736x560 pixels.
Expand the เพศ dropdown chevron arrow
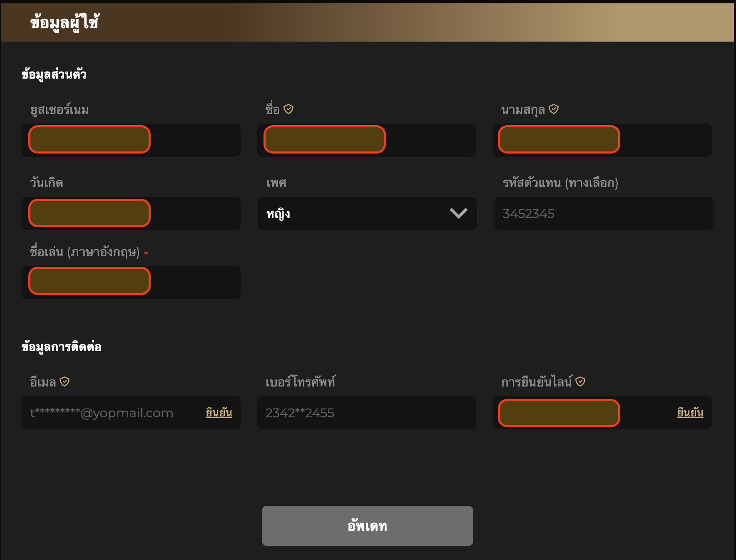coord(458,213)
